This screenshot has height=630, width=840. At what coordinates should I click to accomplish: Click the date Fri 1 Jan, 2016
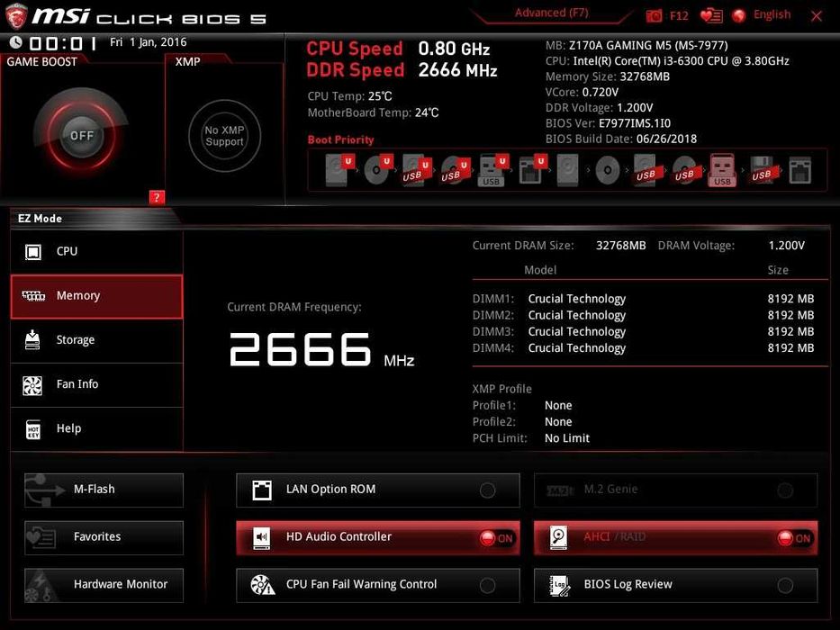point(149,42)
